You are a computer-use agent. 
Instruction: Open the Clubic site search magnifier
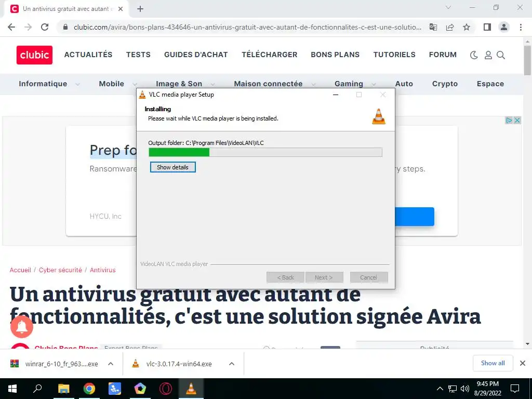pyautogui.click(x=501, y=55)
